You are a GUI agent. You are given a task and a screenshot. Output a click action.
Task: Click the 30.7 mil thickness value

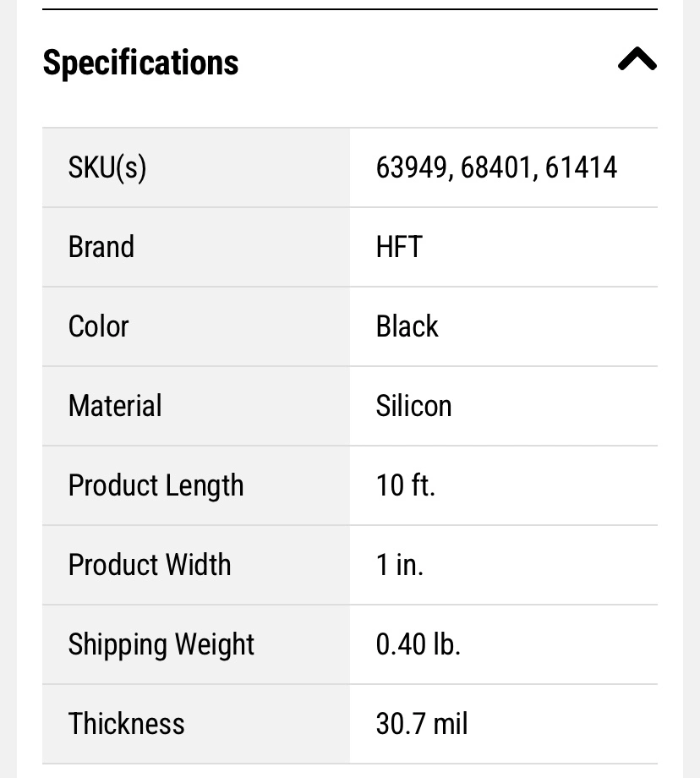tap(422, 723)
